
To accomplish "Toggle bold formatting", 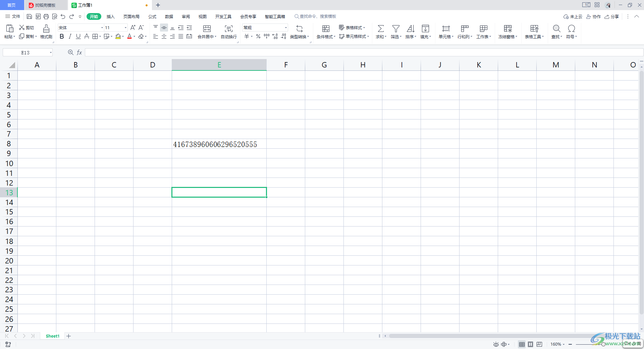I will coord(62,36).
